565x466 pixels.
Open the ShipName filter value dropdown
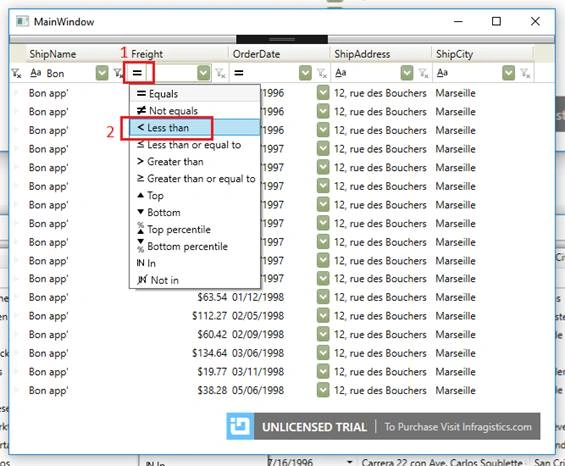102,73
